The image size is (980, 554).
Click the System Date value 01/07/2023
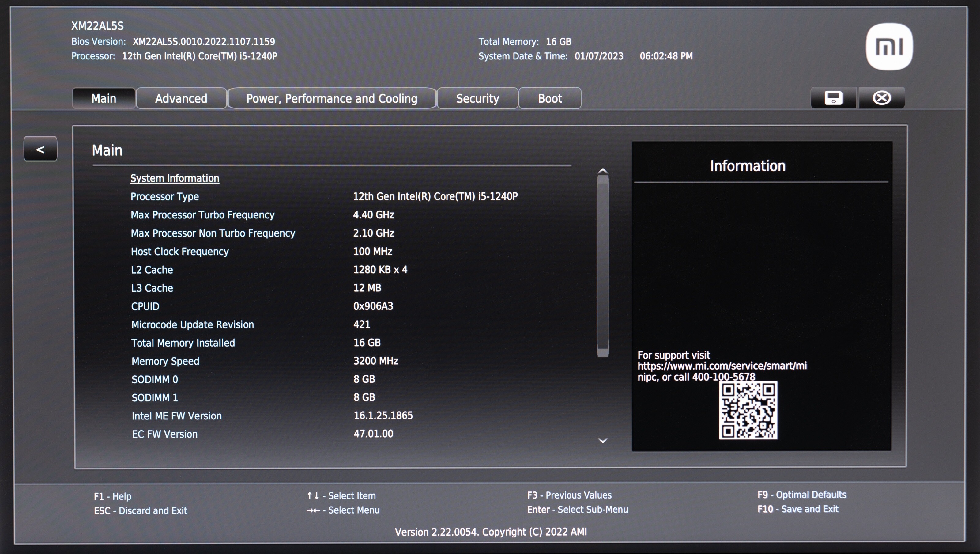(599, 56)
